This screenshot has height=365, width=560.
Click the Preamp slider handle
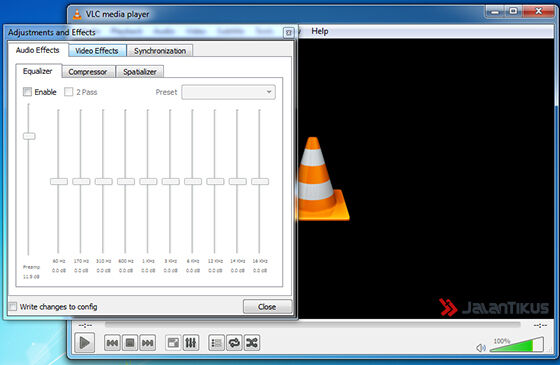coord(29,136)
